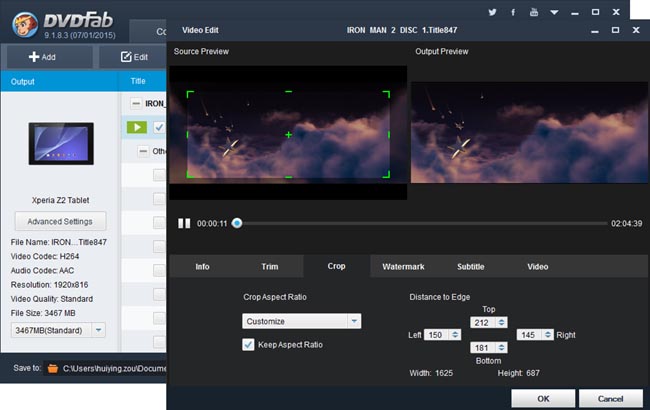
Task: Click the top-left crop corner handle
Action: pos(190,95)
